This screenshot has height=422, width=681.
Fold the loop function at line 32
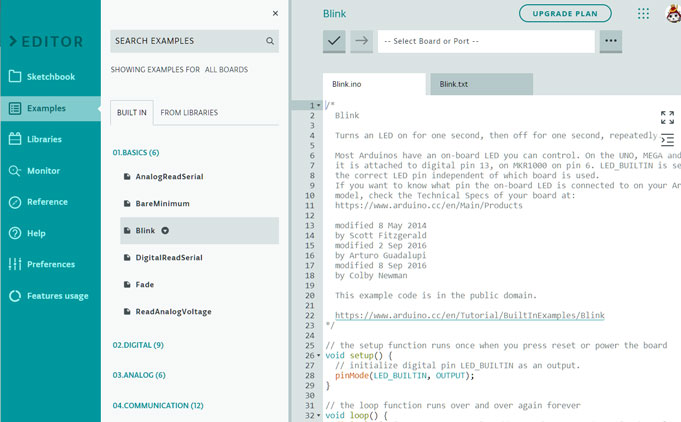[319, 415]
